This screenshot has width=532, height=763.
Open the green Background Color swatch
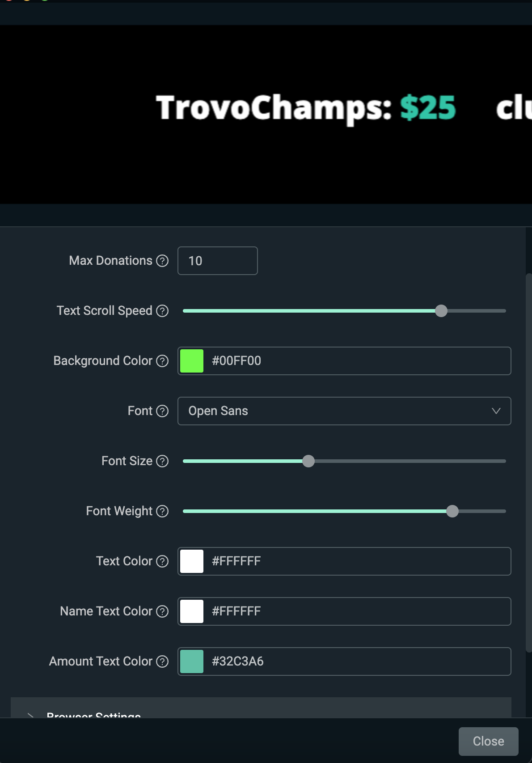pyautogui.click(x=192, y=361)
